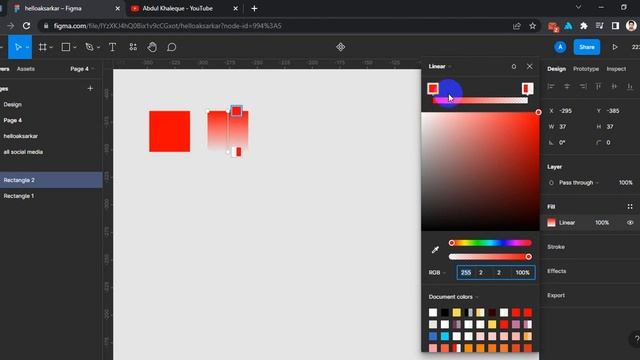Select the Pen tool
Viewport: 640px width, 360px height.
pos(89,47)
